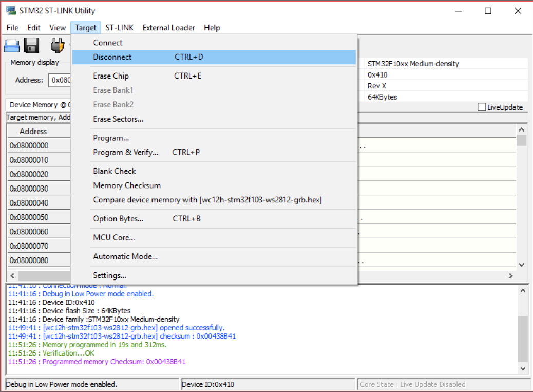The width and height of the screenshot is (533, 392).
Task: Open the ST-LINK menu
Action: click(x=119, y=28)
